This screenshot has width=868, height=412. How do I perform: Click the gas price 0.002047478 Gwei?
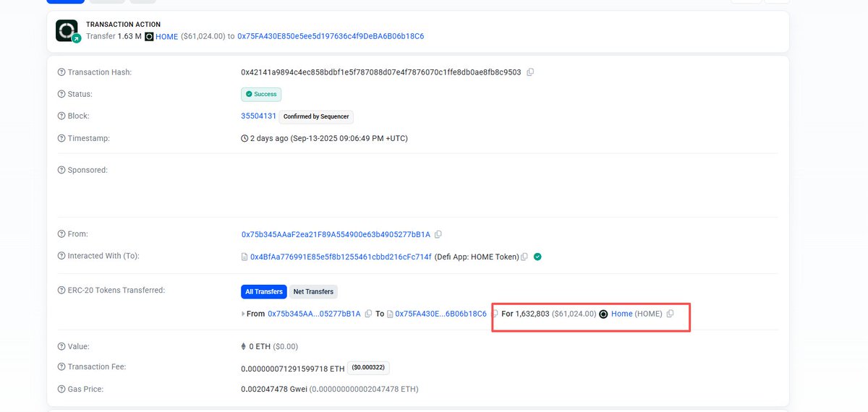click(274, 389)
